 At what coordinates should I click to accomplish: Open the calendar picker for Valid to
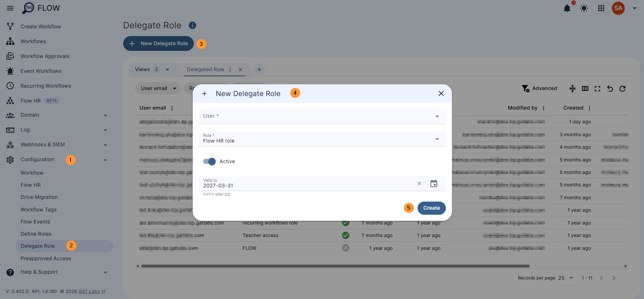pyautogui.click(x=434, y=184)
